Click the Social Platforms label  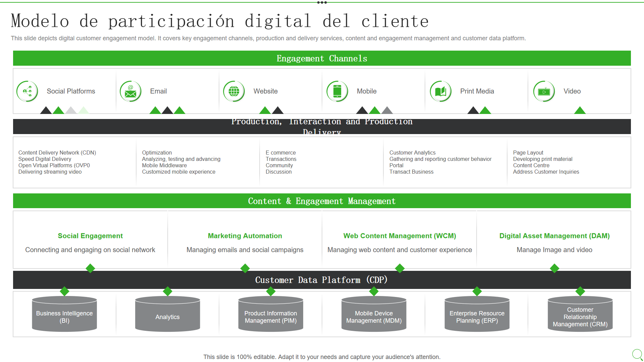(71, 91)
